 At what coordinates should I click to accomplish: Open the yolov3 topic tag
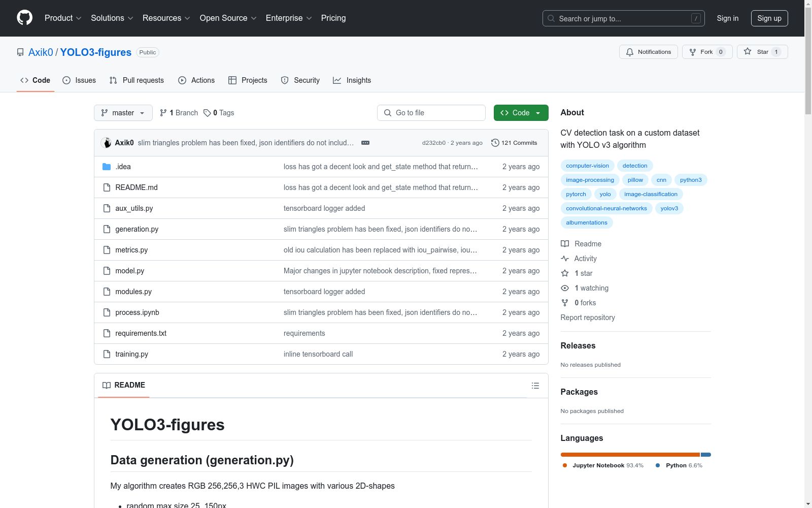click(x=669, y=208)
